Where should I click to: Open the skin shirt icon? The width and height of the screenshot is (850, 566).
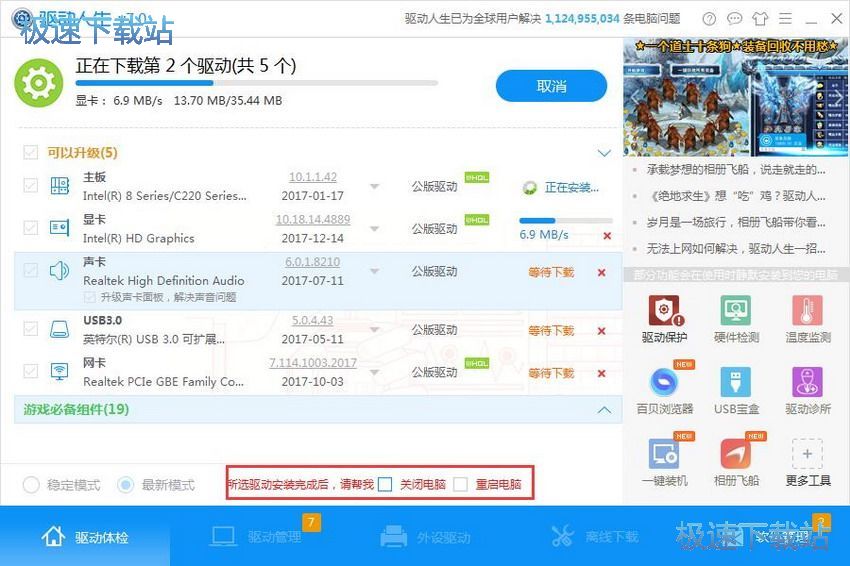(x=760, y=19)
